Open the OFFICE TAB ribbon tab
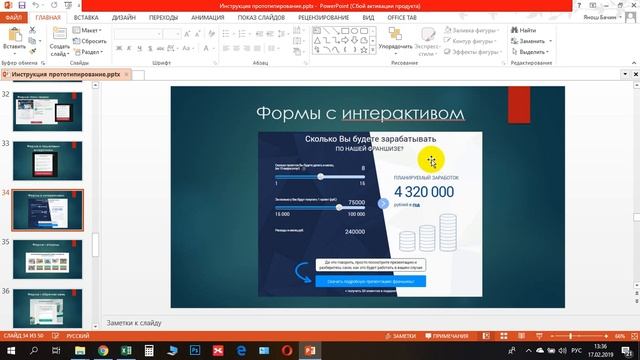640x360 pixels. tap(402, 18)
